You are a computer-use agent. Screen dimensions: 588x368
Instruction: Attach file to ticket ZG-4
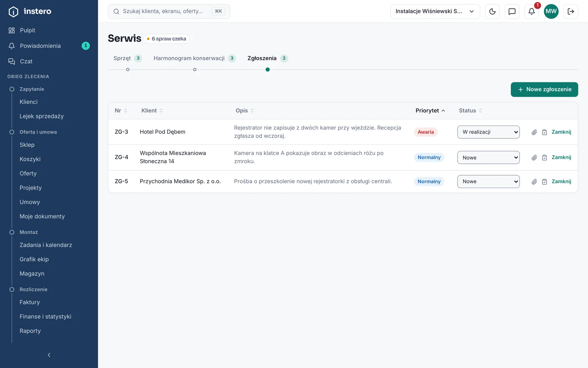[534, 158]
